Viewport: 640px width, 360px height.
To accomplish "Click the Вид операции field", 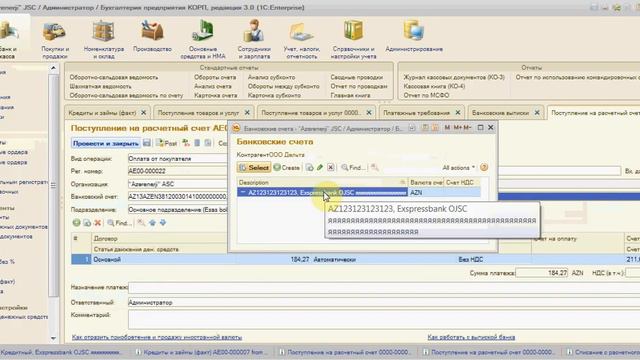I will 178,158.
